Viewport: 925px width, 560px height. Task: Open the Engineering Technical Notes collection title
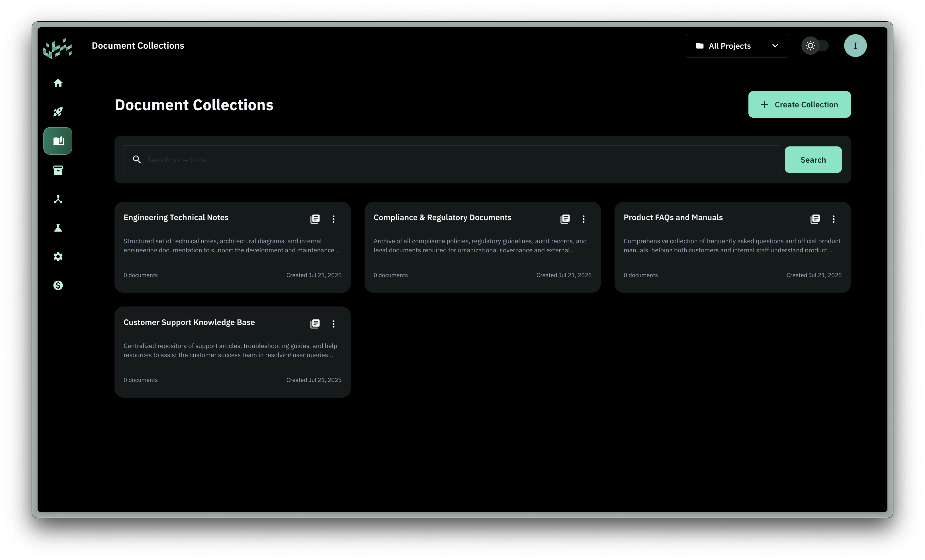(176, 217)
